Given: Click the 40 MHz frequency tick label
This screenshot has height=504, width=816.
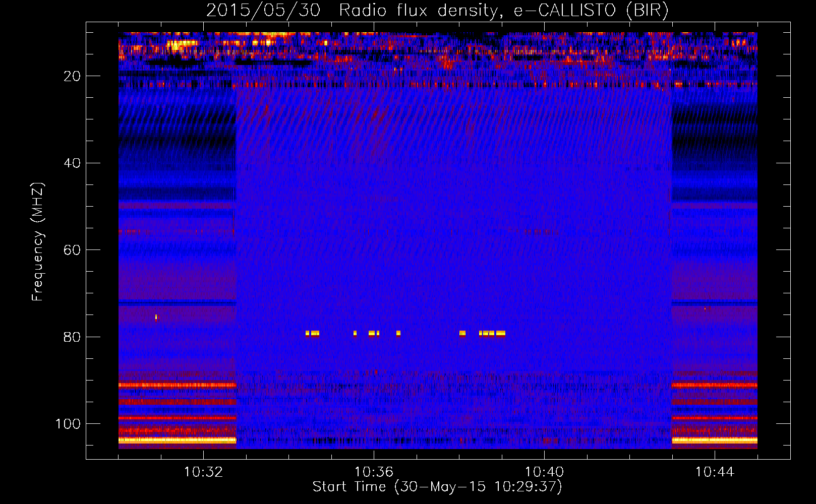Looking at the screenshot, I should tap(72, 163).
